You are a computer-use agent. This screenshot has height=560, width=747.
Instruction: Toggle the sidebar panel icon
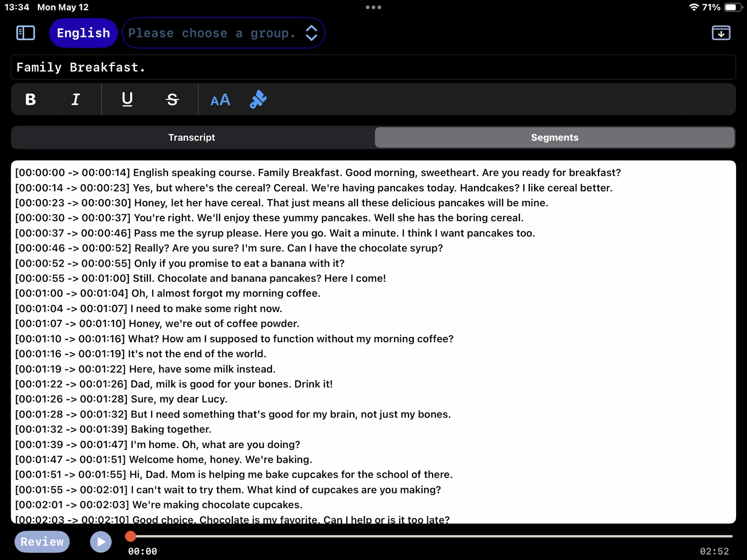(26, 33)
